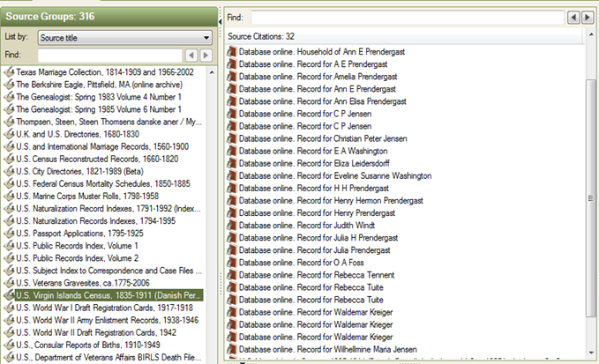The image size is (599, 364).
Task: Open the List by Source title dropdown
Action: (125, 37)
